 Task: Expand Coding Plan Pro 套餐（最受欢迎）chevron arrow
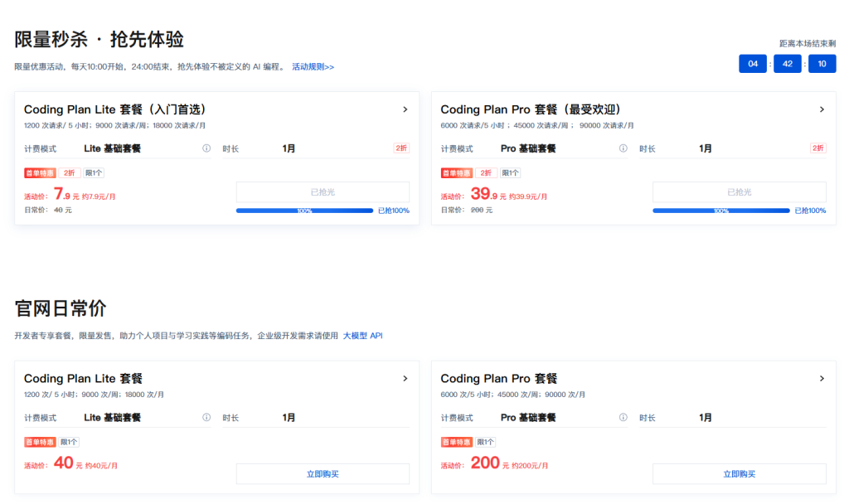[822, 109]
